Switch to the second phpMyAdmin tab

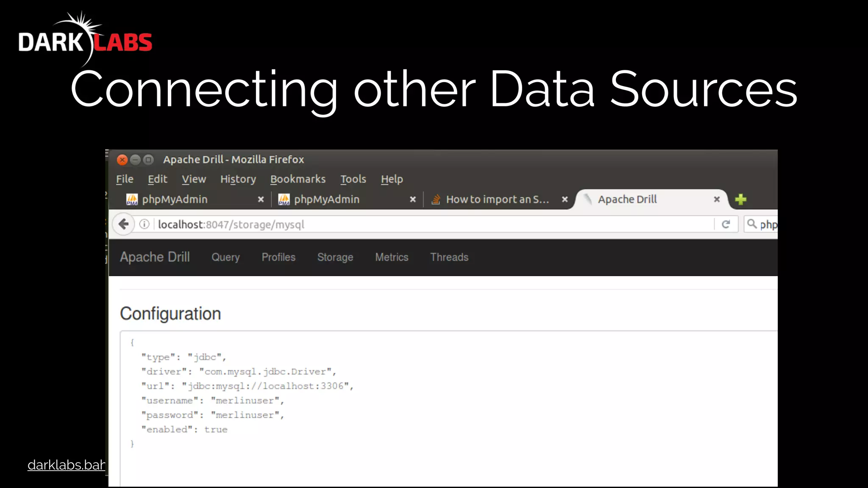click(347, 199)
